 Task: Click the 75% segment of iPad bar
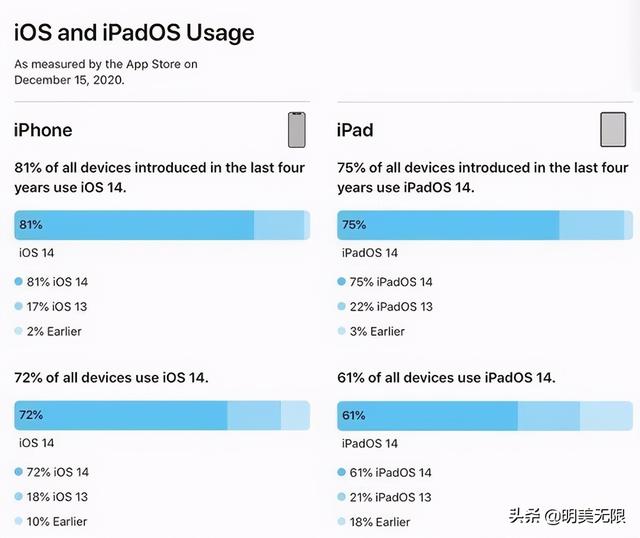click(x=448, y=225)
